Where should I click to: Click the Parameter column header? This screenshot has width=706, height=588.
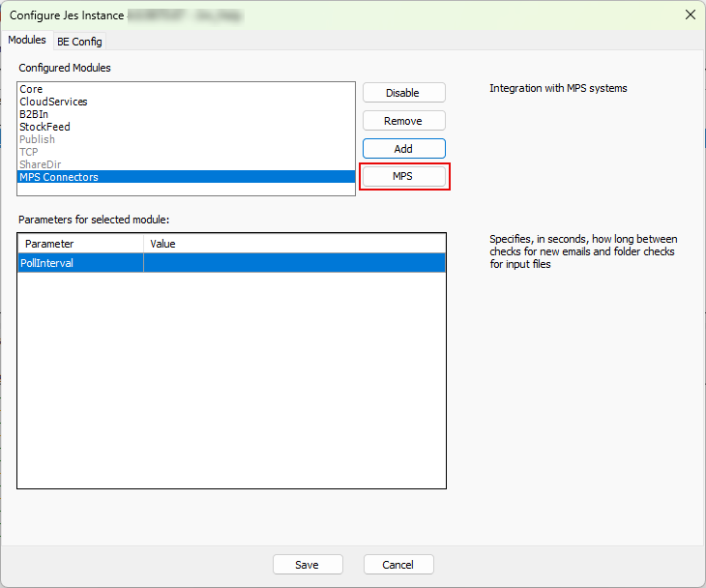[80, 244]
